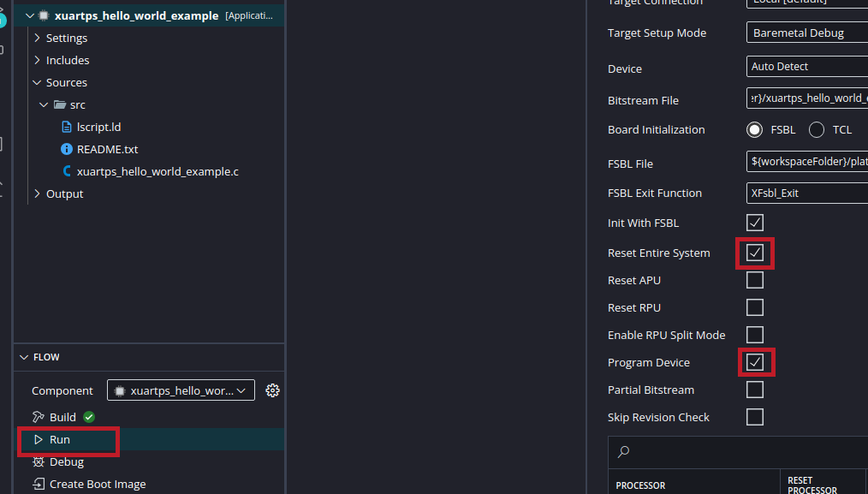
Task: Enable the Reset APU checkbox
Action: point(755,280)
